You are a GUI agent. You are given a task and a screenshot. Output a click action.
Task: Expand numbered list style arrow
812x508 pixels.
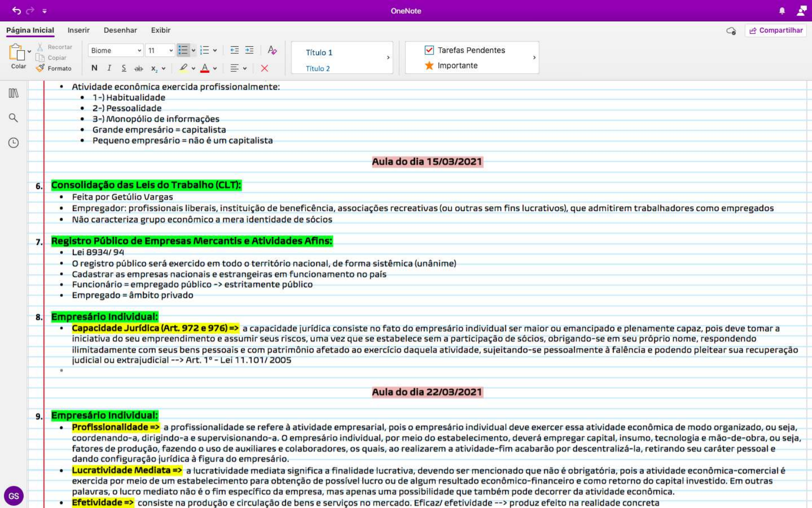pos(215,50)
